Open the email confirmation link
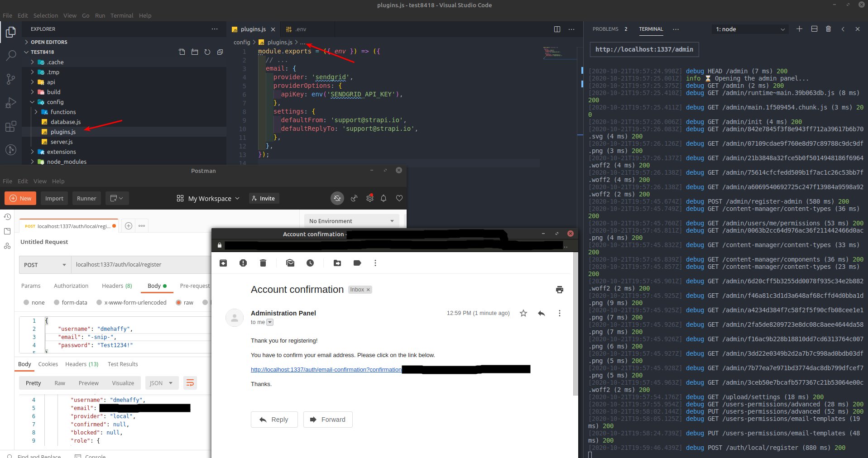Screen dimensions: 868x458 click(326, 369)
